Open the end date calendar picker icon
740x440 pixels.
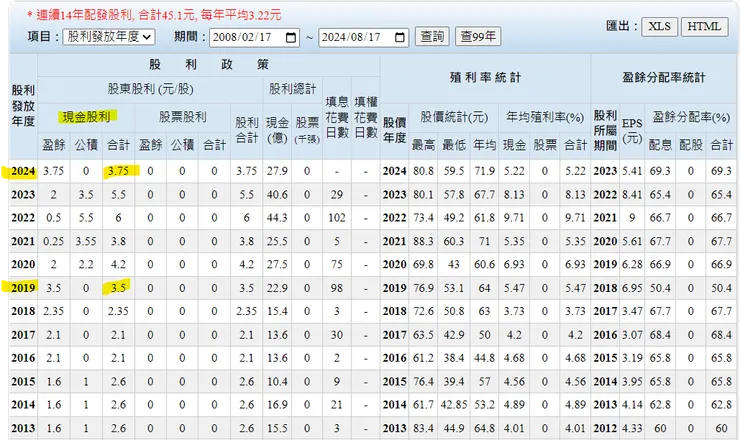399,37
